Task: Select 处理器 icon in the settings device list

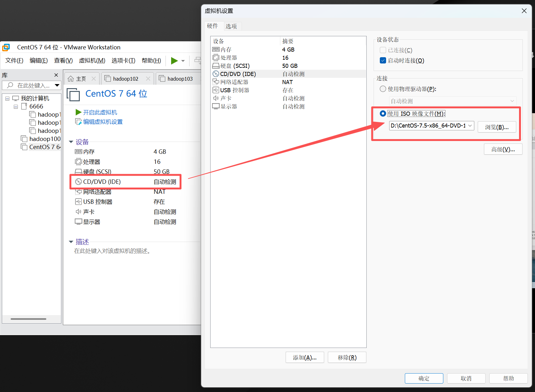Action: [216, 58]
